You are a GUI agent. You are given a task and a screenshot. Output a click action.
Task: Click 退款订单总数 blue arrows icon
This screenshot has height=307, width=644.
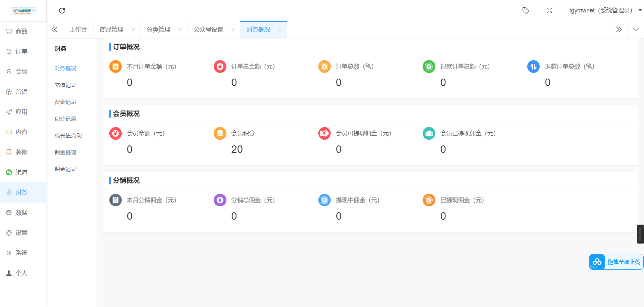[533, 67]
